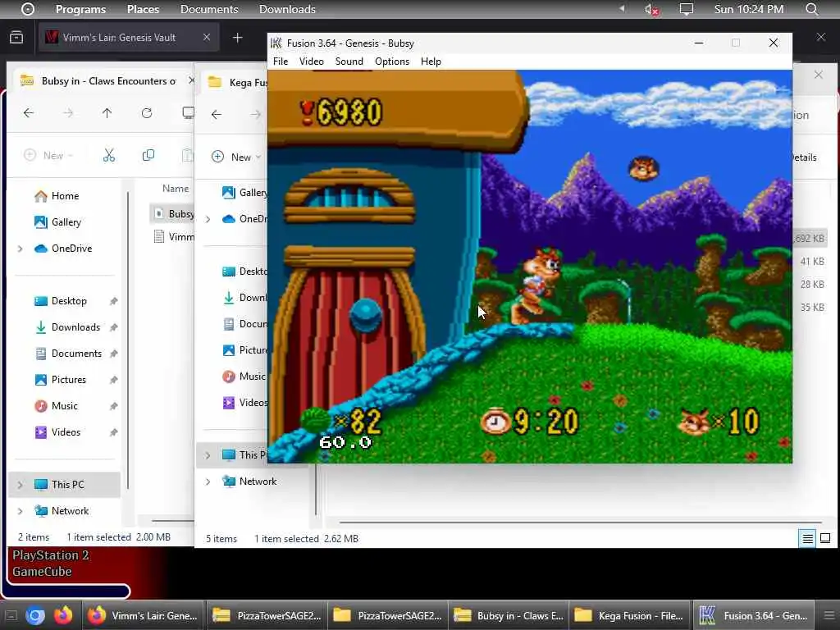This screenshot has width=840, height=630.
Task: Expand This PC in Kega Fusion explorer
Action: [x=208, y=455]
